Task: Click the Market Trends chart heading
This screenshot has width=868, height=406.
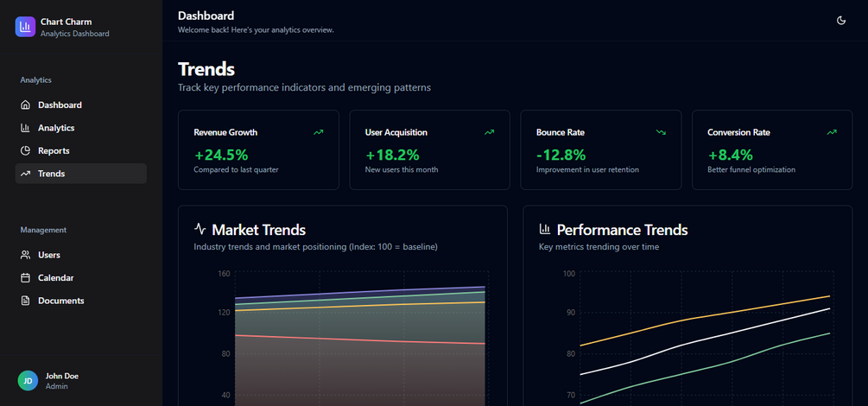Action: click(258, 229)
